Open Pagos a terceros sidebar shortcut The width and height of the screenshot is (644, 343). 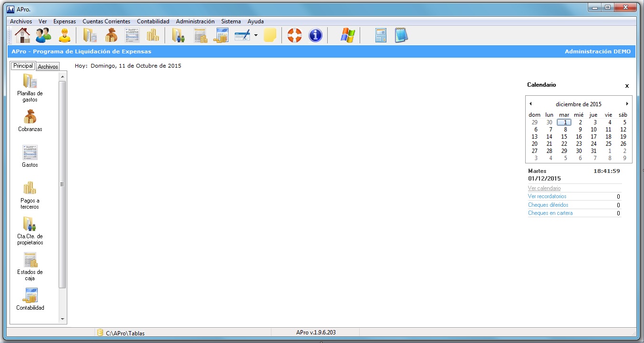(30, 195)
